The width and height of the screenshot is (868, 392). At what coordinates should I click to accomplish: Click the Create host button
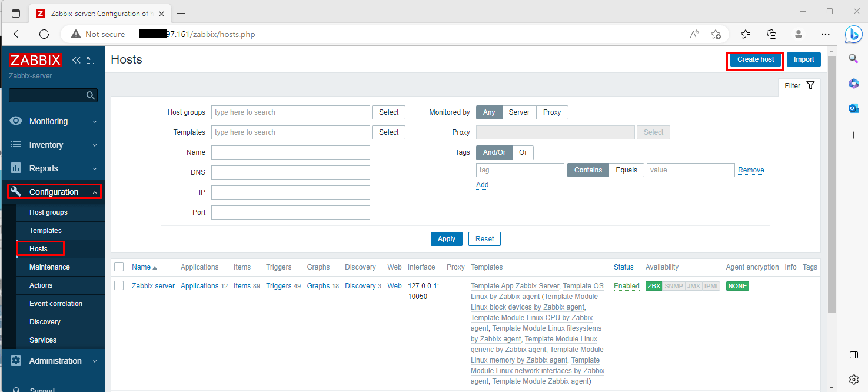coord(755,59)
